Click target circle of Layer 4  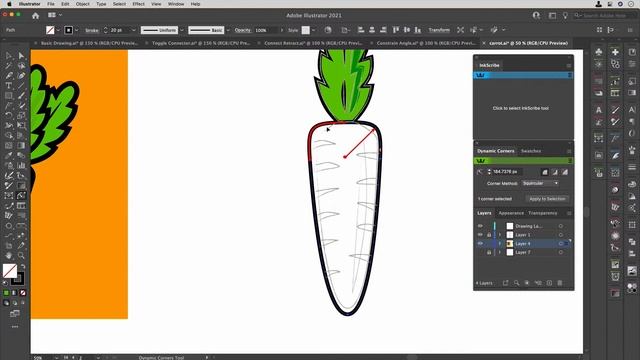pyautogui.click(x=561, y=244)
